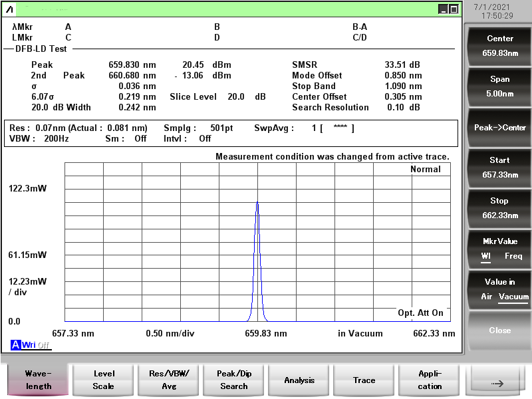The width and height of the screenshot is (532, 399).
Task: Expand the Application menu
Action: click(430, 380)
